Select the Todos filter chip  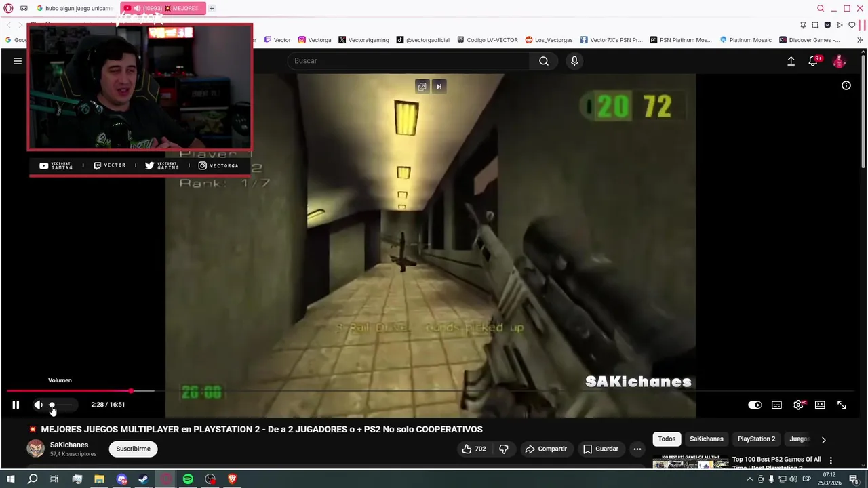pos(667,439)
